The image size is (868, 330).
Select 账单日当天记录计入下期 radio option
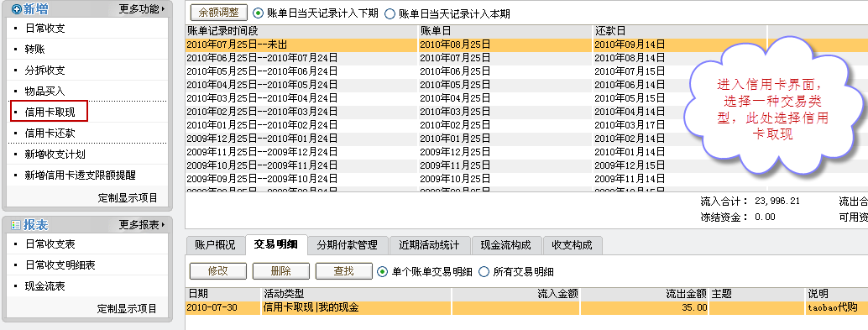258,13
